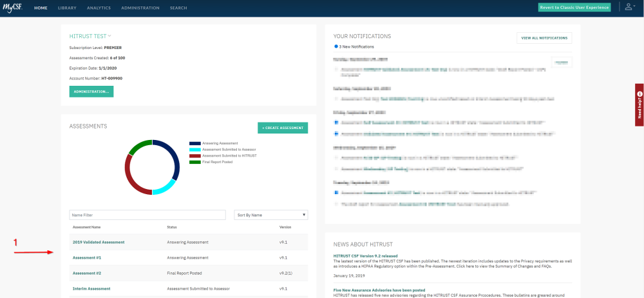Image resolution: width=644 pixels, height=298 pixels.
Task: Click the Account Number HT-009900 text
Action: click(96, 78)
